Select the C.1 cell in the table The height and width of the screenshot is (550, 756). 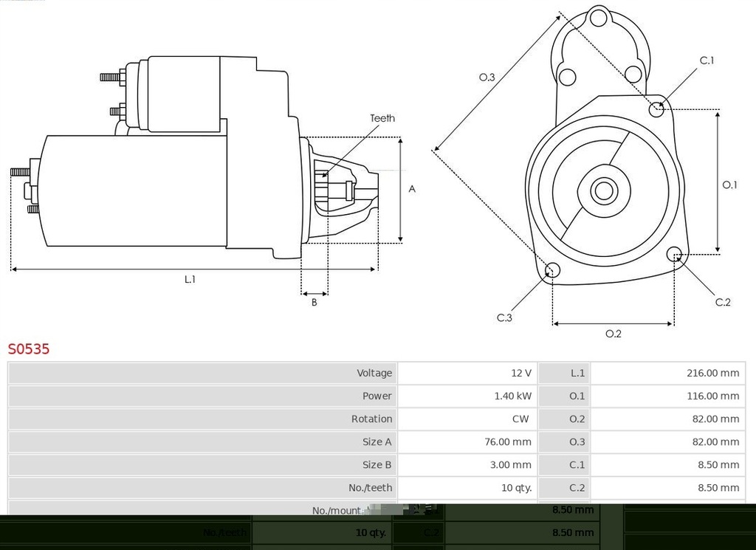tap(563, 465)
